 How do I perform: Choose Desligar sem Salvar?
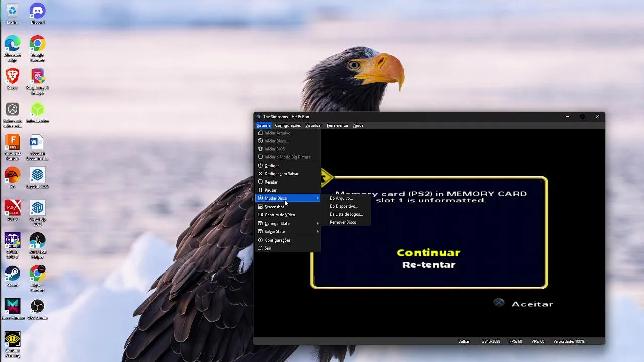pyautogui.click(x=288, y=173)
